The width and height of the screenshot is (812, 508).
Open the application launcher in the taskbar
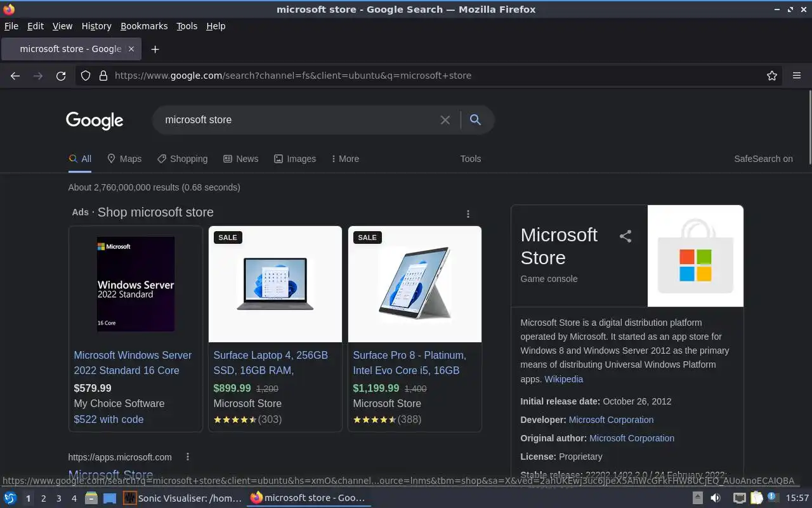pyautogui.click(x=10, y=498)
